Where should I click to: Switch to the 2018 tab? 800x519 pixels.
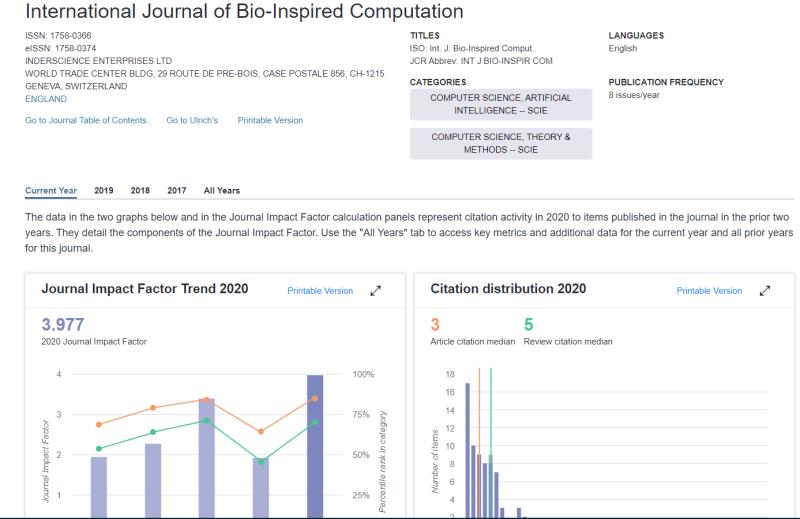point(140,190)
